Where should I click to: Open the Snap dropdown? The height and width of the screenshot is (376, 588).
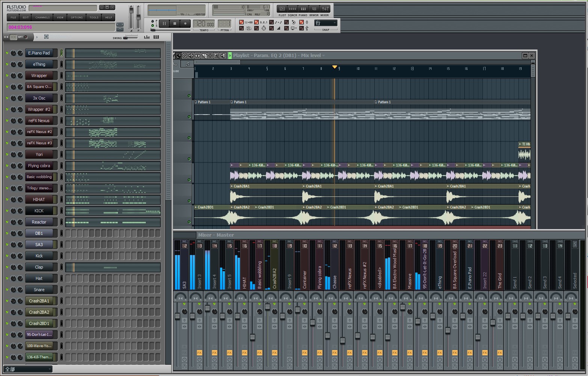(x=326, y=23)
